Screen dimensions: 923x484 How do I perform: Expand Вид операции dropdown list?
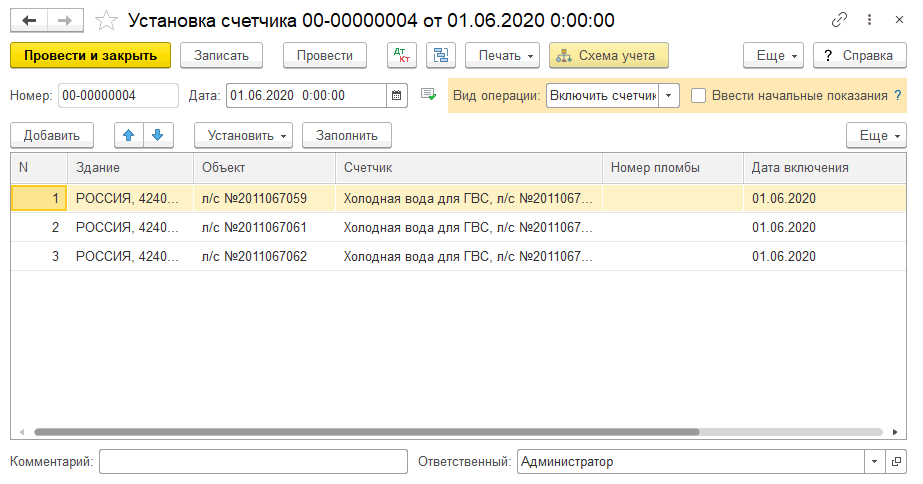[669, 96]
